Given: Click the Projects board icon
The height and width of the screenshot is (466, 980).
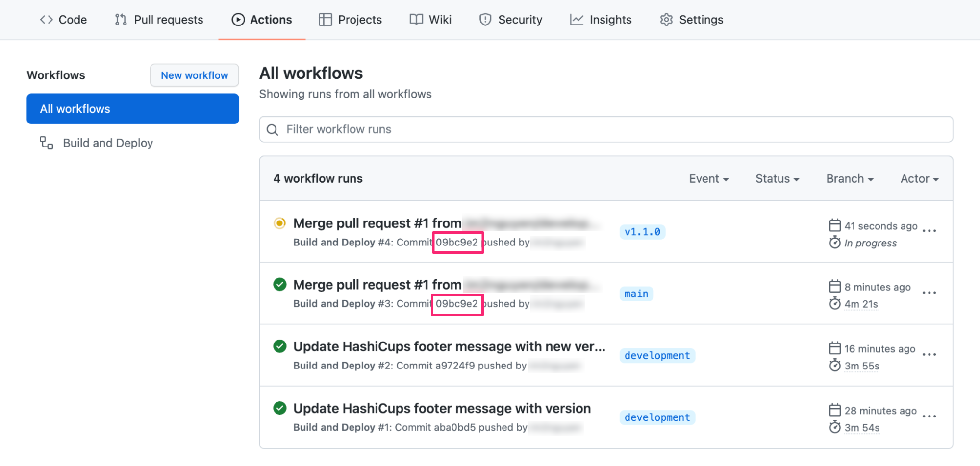Looking at the screenshot, I should (x=326, y=20).
